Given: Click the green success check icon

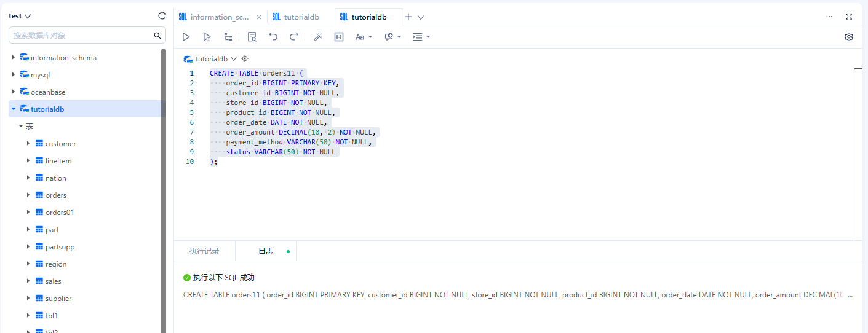Looking at the screenshot, I should (187, 278).
